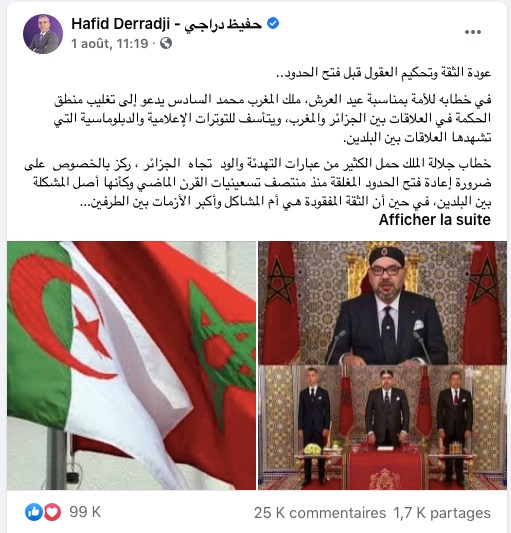This screenshot has width=511, height=533.
Task: Click the Arabic name حفيظ دراجي in header
Action: [223, 24]
